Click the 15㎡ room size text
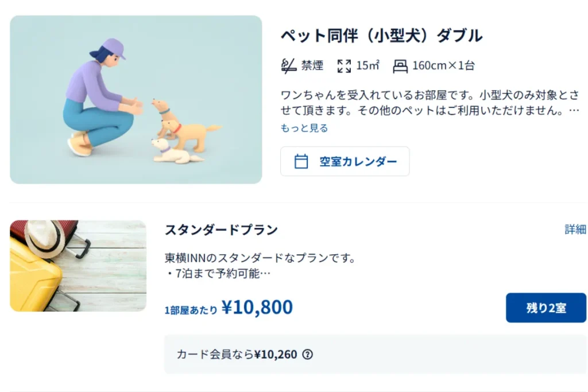Viewport: 588px width, 392px height. [x=367, y=65]
